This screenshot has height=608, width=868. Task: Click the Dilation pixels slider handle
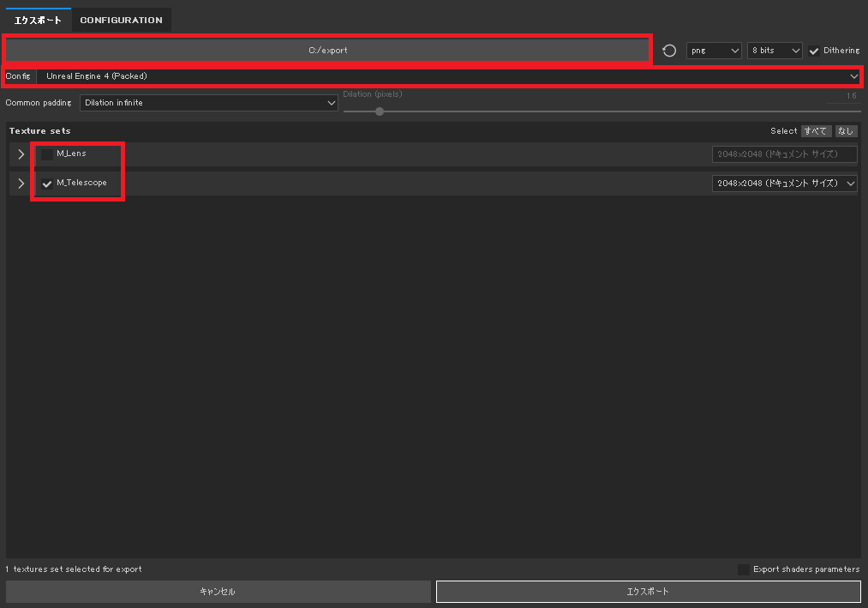click(x=380, y=111)
